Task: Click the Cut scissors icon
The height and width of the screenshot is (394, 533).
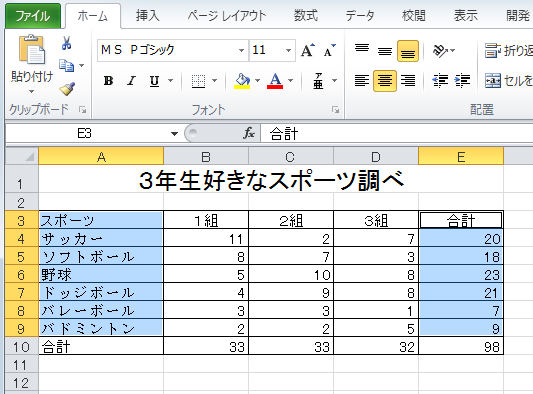Action: [x=67, y=43]
